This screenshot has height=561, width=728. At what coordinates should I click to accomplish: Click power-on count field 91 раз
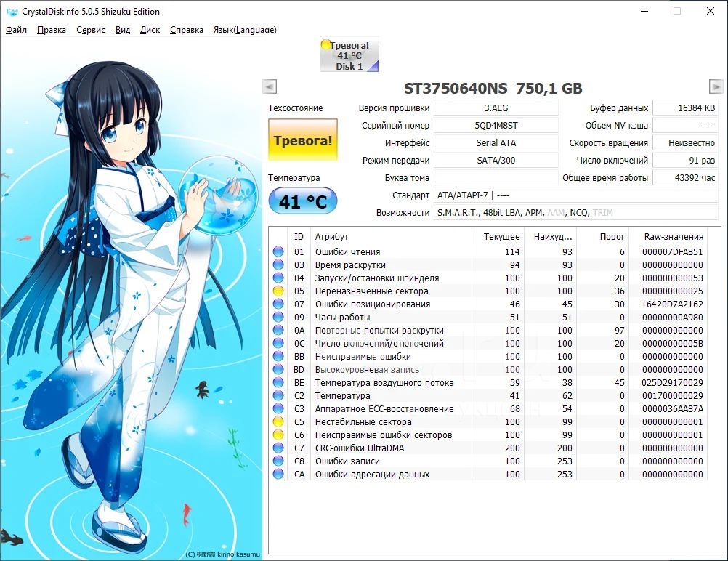coord(685,160)
